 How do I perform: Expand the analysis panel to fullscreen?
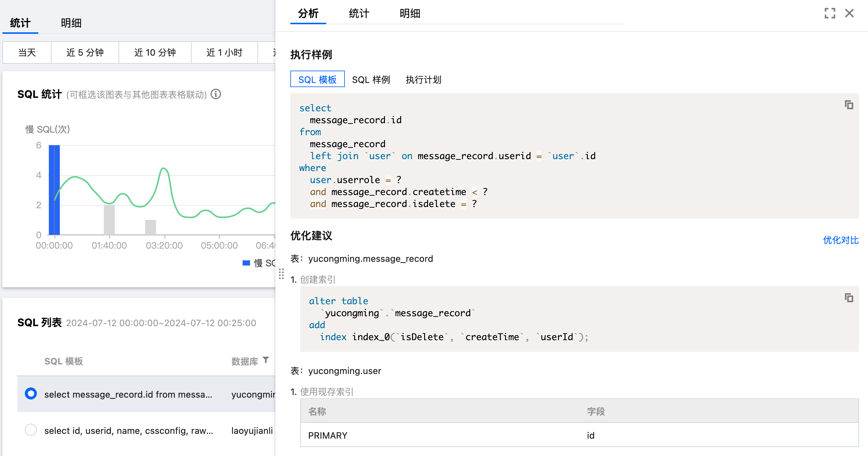830,13
